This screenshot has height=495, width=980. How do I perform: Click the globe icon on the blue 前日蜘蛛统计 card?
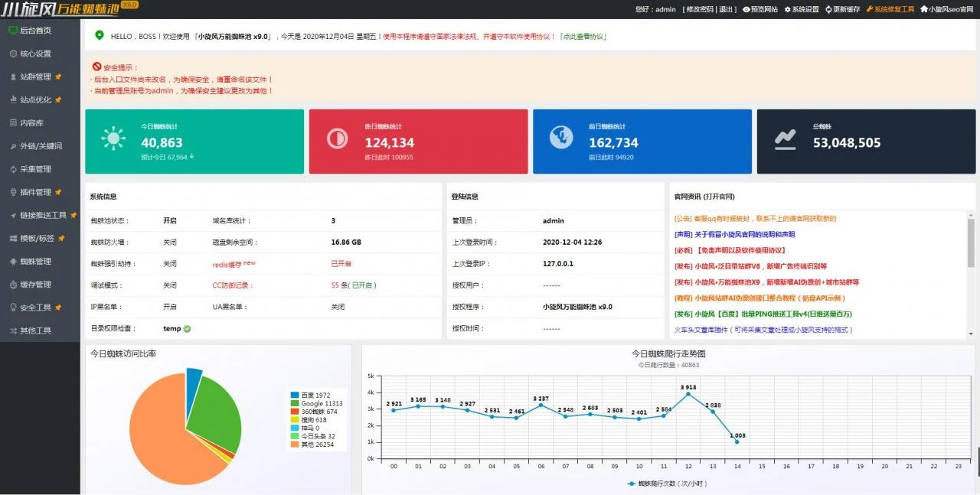(x=561, y=138)
